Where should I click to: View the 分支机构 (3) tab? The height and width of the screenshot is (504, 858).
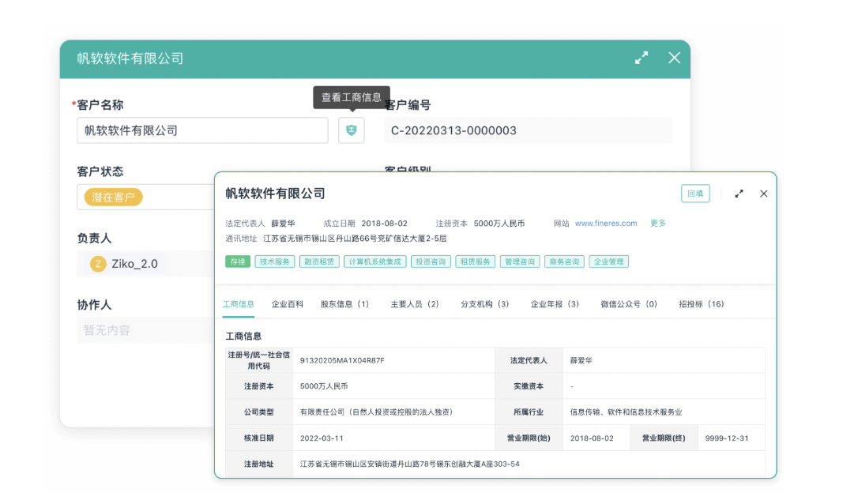tap(484, 304)
